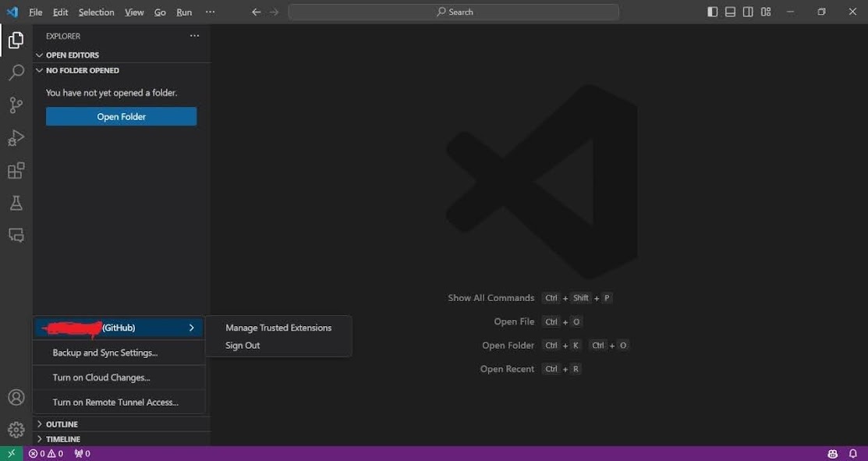Collapse the No Folder Opened section

point(122,70)
